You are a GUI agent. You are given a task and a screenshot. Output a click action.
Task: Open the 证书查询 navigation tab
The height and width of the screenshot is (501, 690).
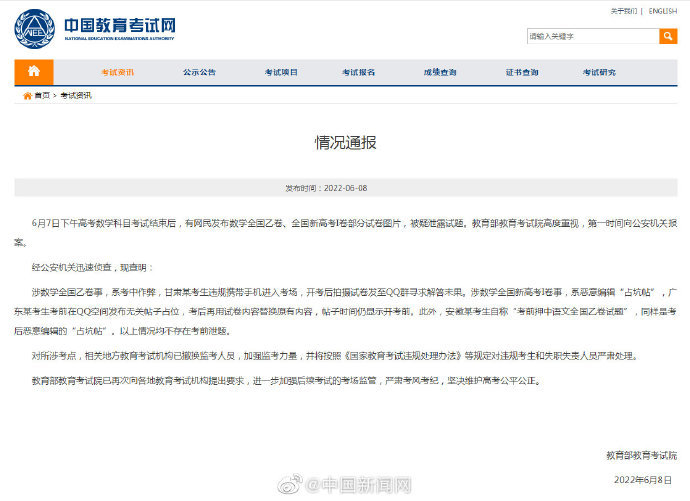point(522,72)
